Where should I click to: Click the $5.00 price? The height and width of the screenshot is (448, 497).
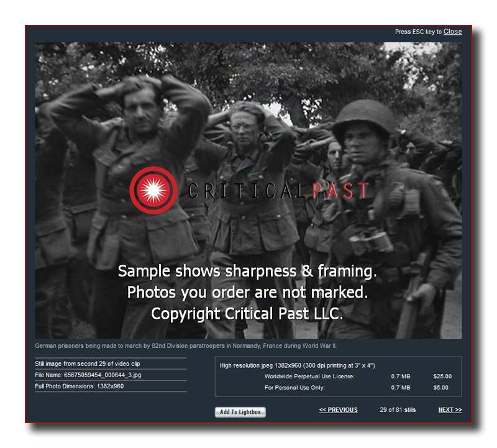pyautogui.click(x=441, y=388)
